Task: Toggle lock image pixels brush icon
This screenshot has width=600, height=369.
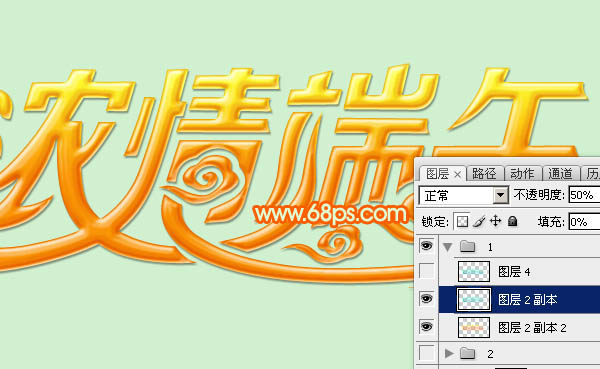Action: tap(479, 221)
